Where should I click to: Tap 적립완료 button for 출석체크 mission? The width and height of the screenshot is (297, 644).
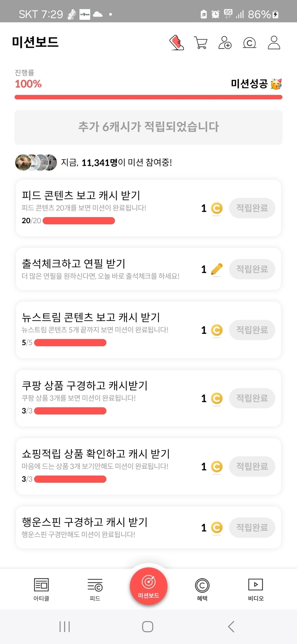coord(252,269)
